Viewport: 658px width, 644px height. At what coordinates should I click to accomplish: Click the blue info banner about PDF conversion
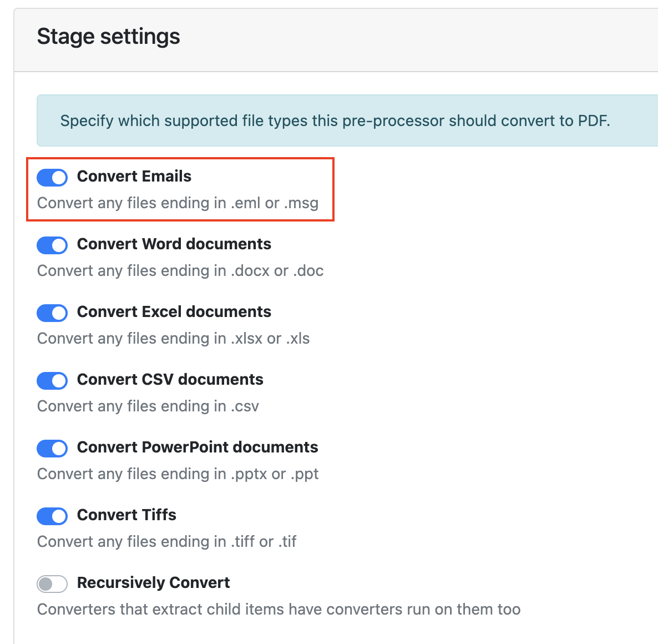click(x=335, y=121)
